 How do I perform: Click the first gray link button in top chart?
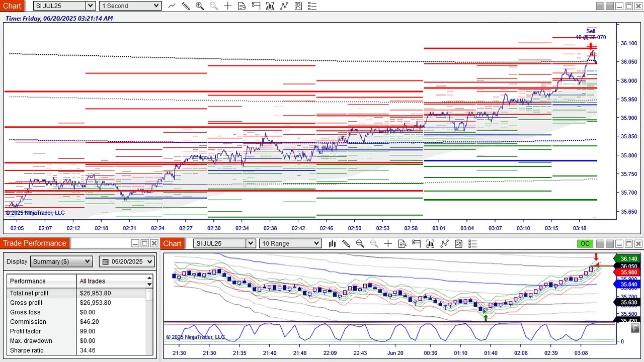coord(600,6)
